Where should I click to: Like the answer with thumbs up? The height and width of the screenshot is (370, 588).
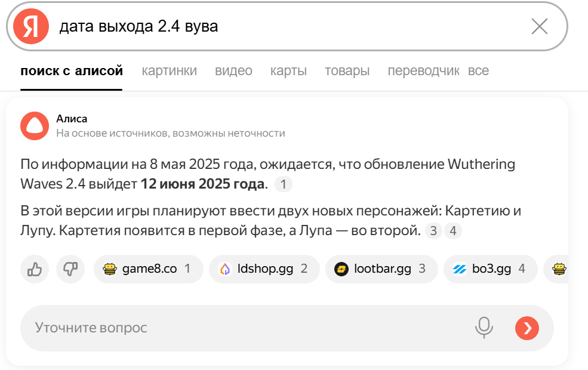pos(35,269)
